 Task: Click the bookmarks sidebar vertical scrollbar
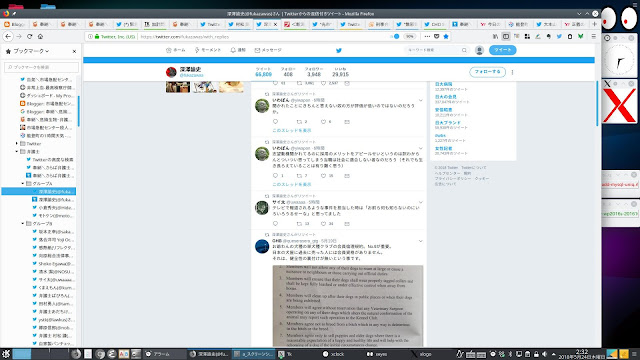tap(78, 111)
